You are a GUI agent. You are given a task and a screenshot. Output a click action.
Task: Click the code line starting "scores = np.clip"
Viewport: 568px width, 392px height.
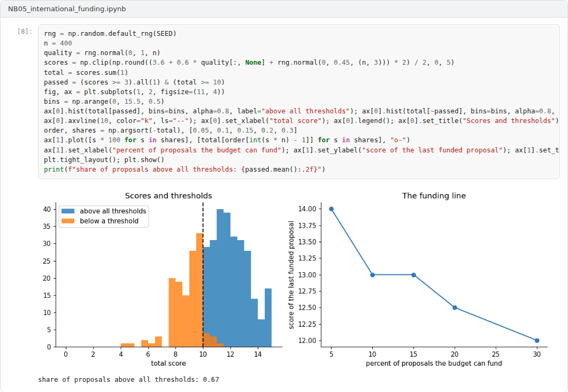click(x=249, y=63)
